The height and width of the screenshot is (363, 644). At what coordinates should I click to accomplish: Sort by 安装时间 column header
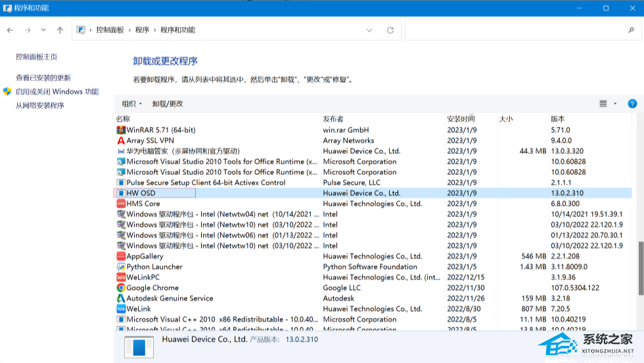click(461, 119)
